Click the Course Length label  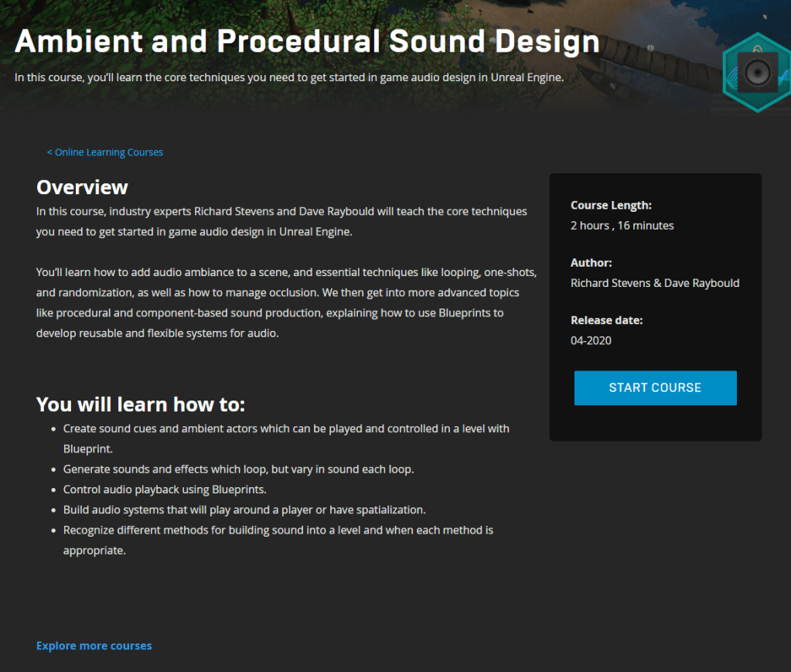(611, 206)
